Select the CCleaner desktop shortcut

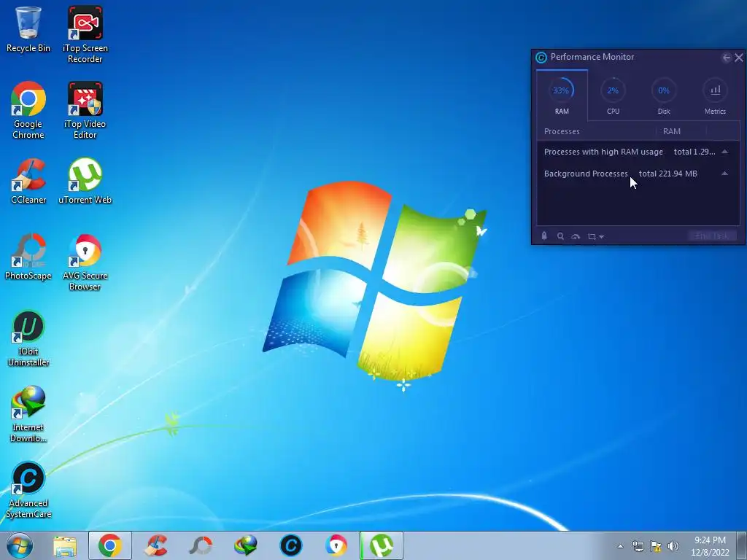28,181
